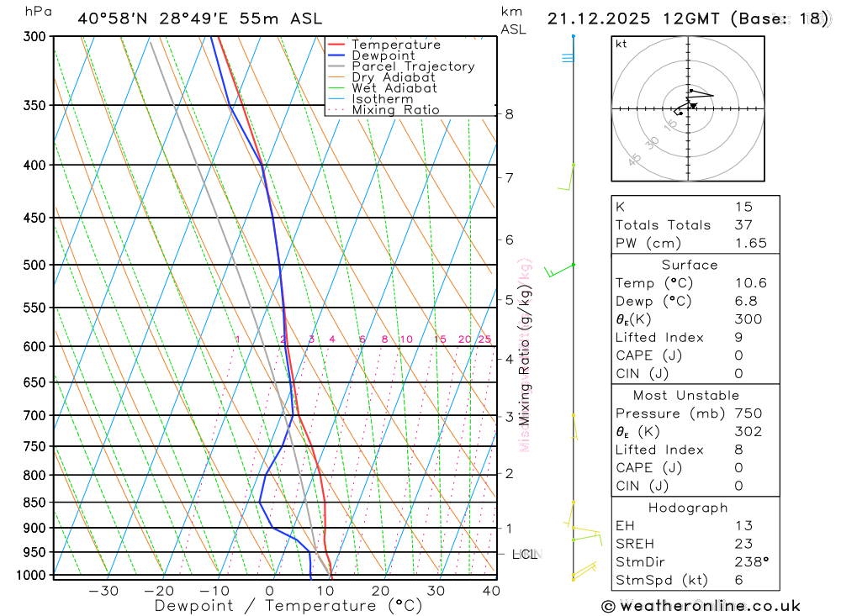Click the 'Dry Adiabat' legend label

tap(394, 77)
